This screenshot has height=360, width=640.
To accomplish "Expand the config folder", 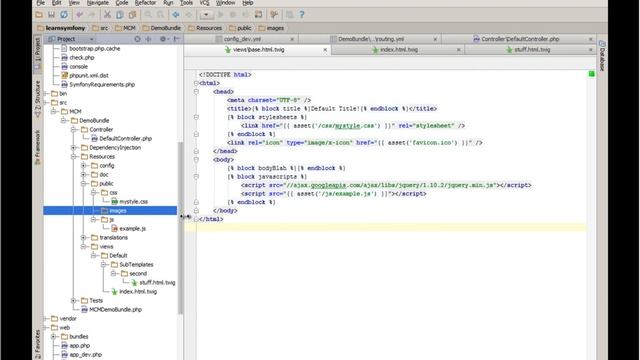I will (x=84, y=165).
